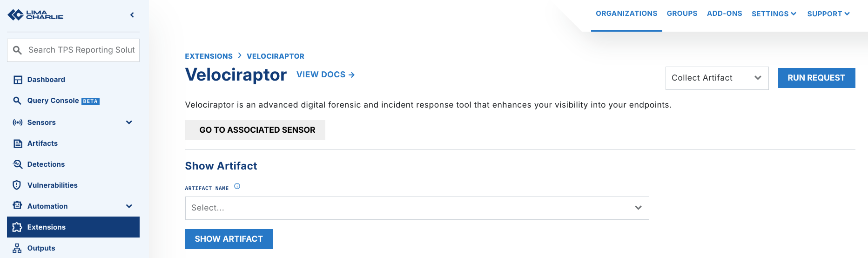Click the Detections icon in the sidebar
868x258 pixels.
18,164
